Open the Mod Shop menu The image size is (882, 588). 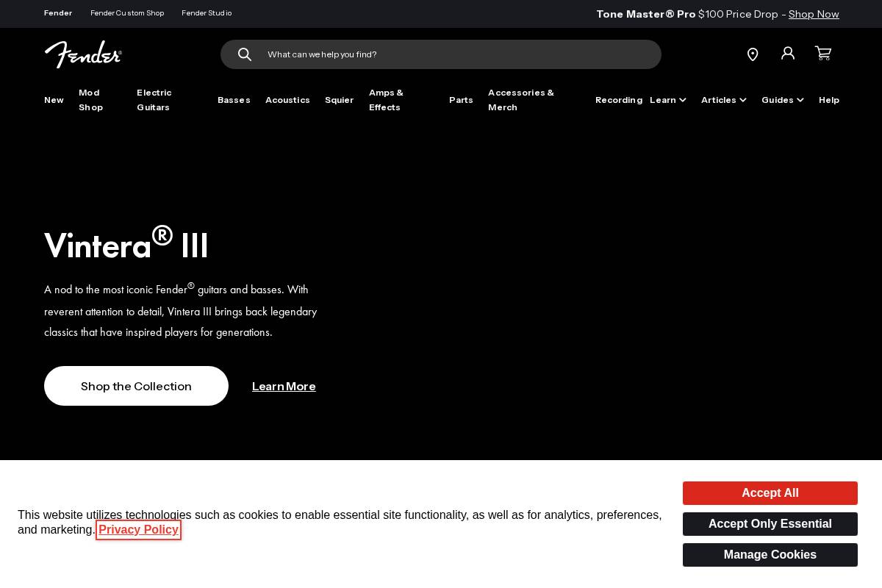91,100
